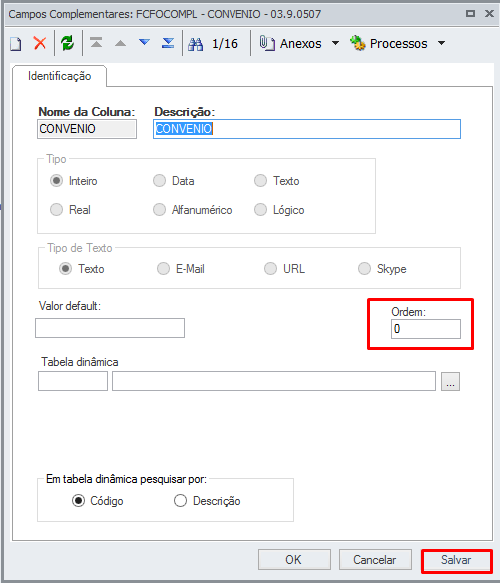Click the Salvar button
Image resolution: width=500 pixels, height=583 pixels.
tap(456, 560)
